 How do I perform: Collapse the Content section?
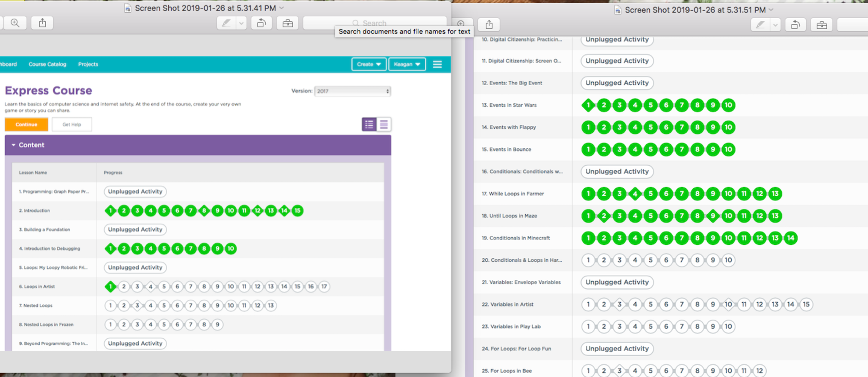14,145
